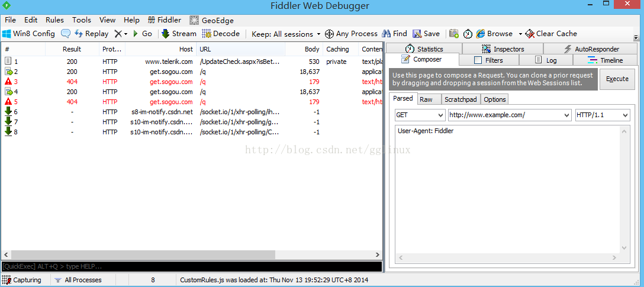Image resolution: width=644 pixels, height=287 pixels.
Task: Open the File menu
Action: point(10,20)
